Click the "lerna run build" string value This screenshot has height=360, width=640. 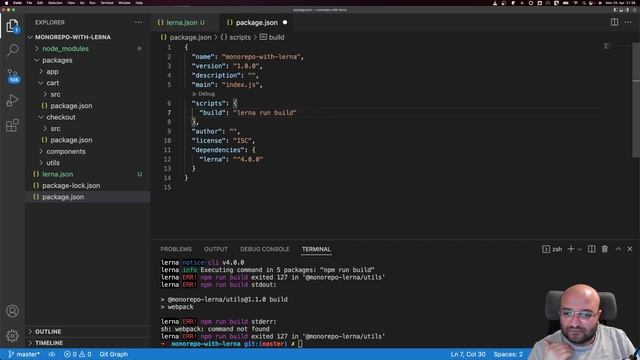coord(265,113)
